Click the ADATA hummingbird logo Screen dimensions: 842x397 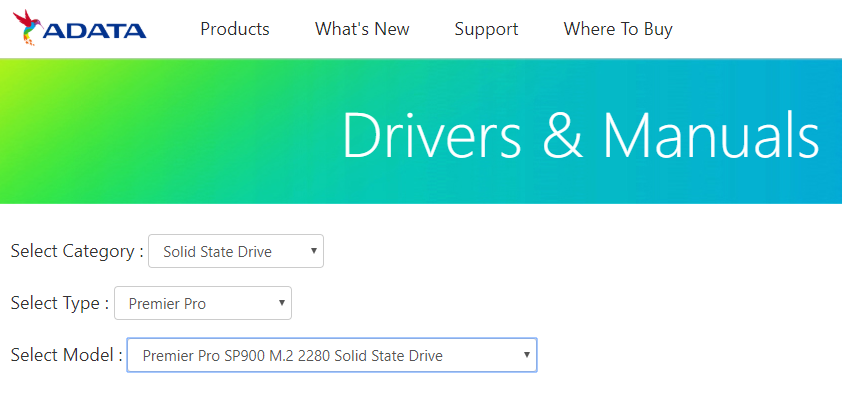(x=79, y=28)
